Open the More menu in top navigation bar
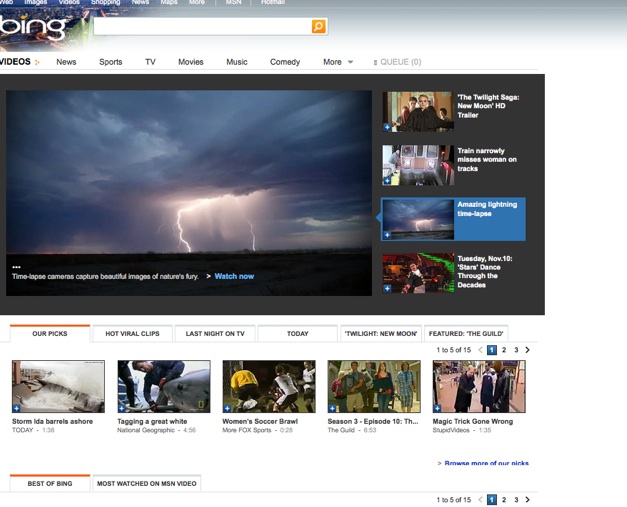This screenshot has height=507, width=627. 197,3
